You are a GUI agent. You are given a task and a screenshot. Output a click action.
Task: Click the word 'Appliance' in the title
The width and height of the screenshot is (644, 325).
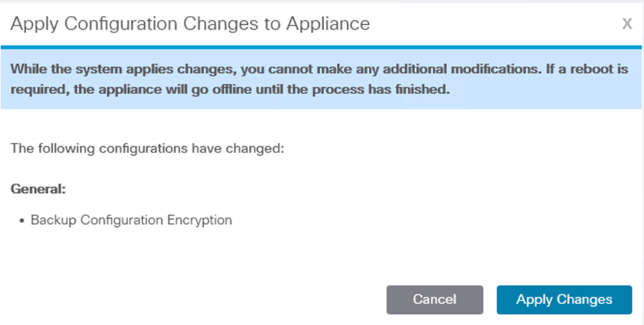coord(328,24)
